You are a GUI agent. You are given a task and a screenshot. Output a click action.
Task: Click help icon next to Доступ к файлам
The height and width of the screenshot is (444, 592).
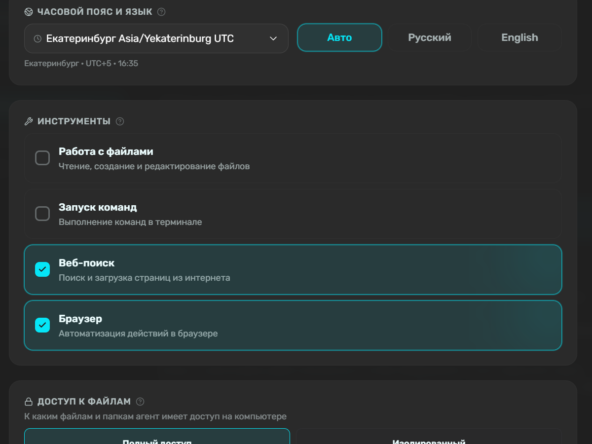(x=140, y=401)
